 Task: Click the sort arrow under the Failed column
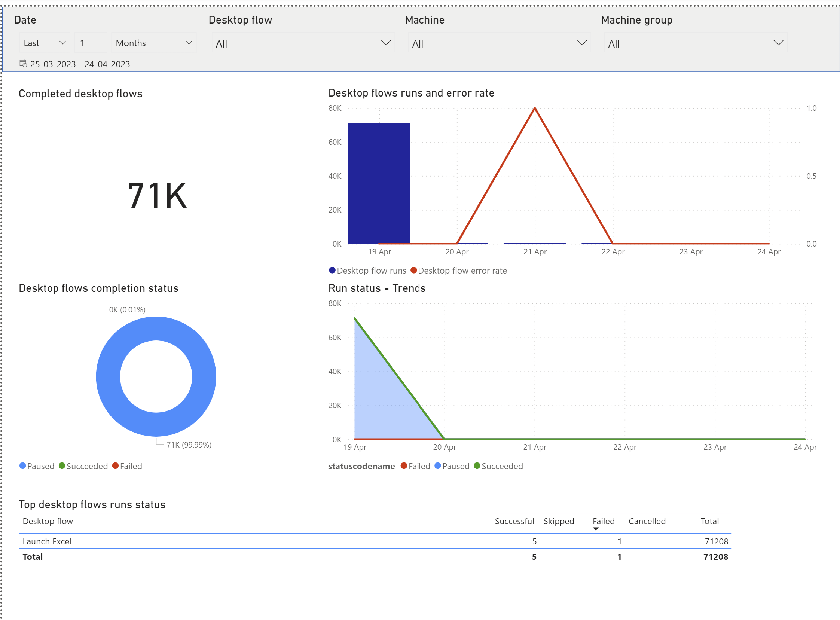coord(596,528)
